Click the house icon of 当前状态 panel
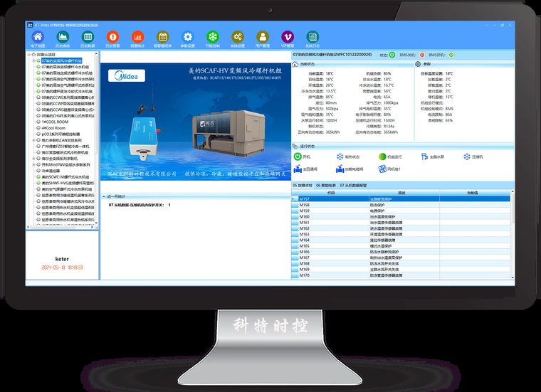The image size is (541, 392). (x=295, y=64)
